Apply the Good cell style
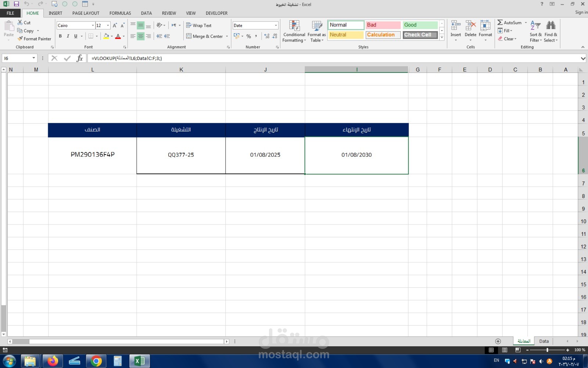The height and width of the screenshot is (368, 588). point(420,25)
